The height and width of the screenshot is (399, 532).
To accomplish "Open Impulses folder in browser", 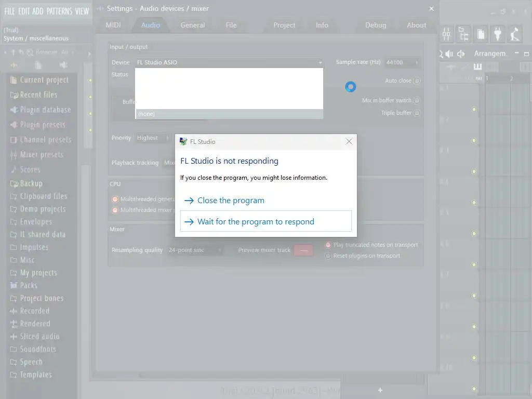I will [29, 247].
